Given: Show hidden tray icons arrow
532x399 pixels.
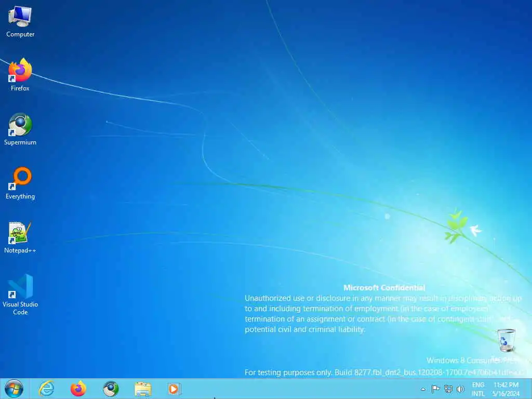Looking at the screenshot, I should click(x=423, y=389).
